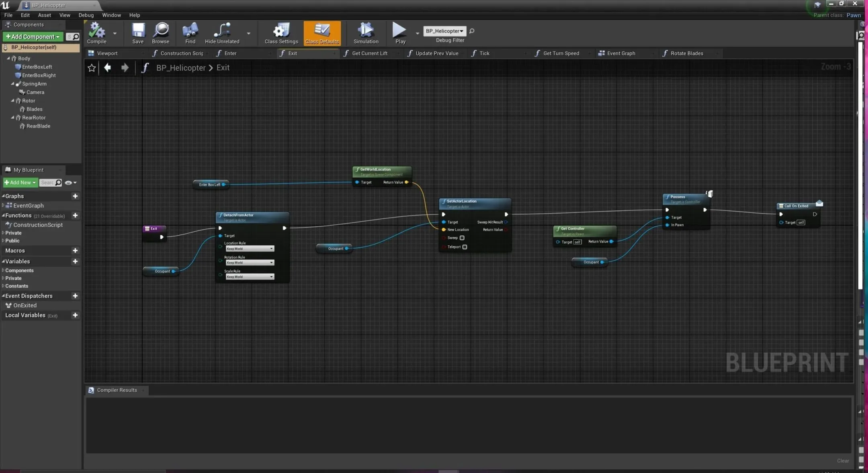Select the Tick function tab

click(x=484, y=53)
